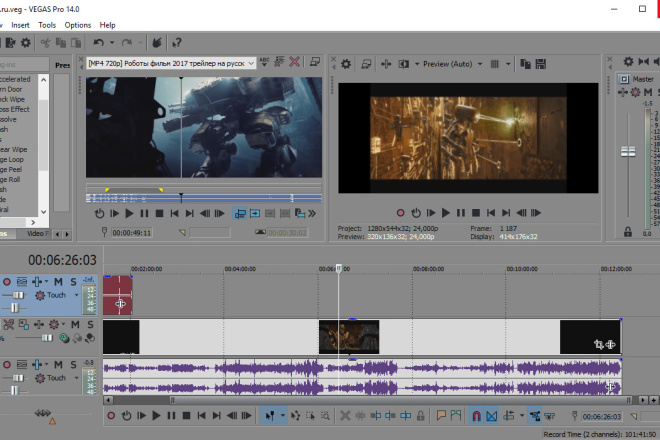Expand more Trimmer buttons chevron
Viewport: 660px width, 440px height.
[312, 213]
